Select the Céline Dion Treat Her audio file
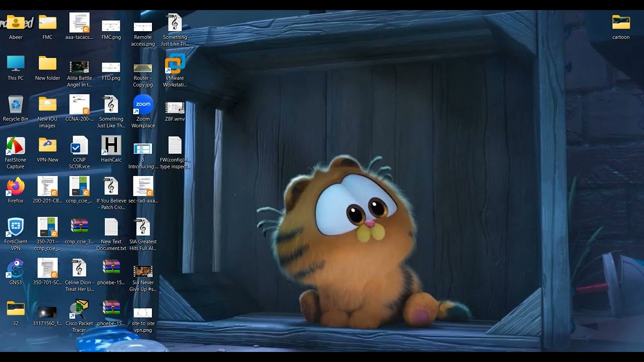 pos(79,275)
